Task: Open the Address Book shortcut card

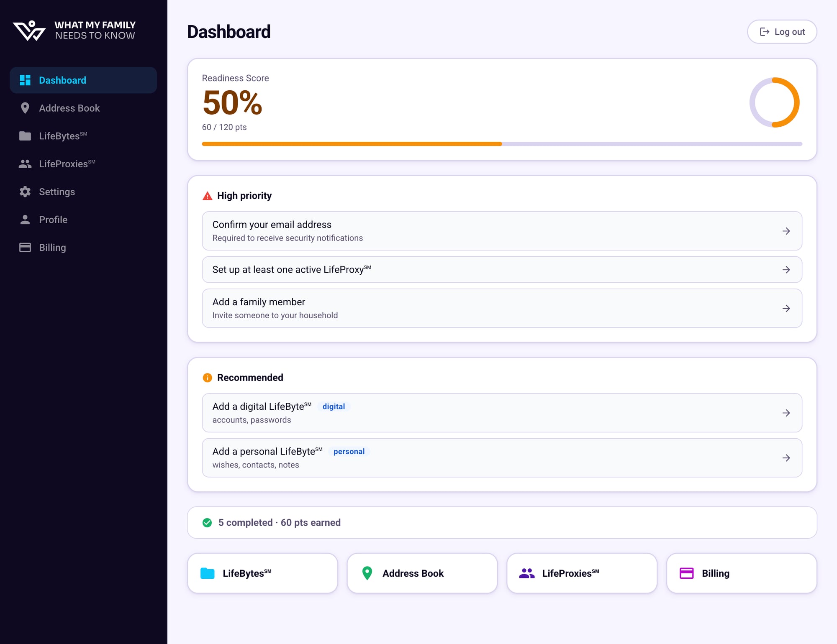Action: pos(421,573)
